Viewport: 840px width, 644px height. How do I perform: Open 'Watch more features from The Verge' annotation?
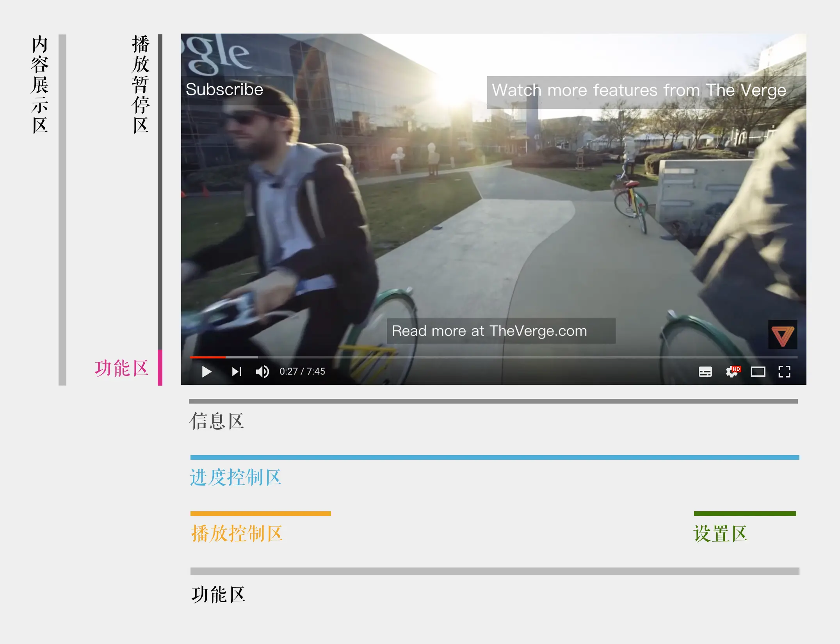click(x=639, y=91)
